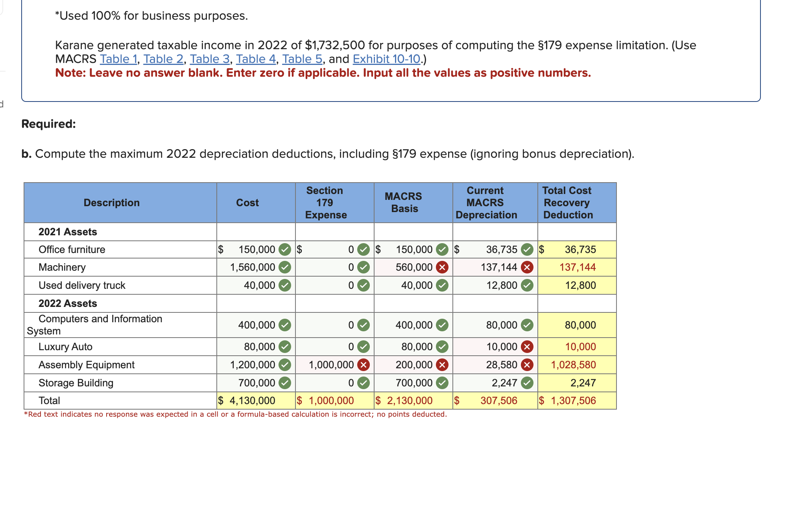Open the Table 2 link
This screenshot has width=812, height=506.
163,59
